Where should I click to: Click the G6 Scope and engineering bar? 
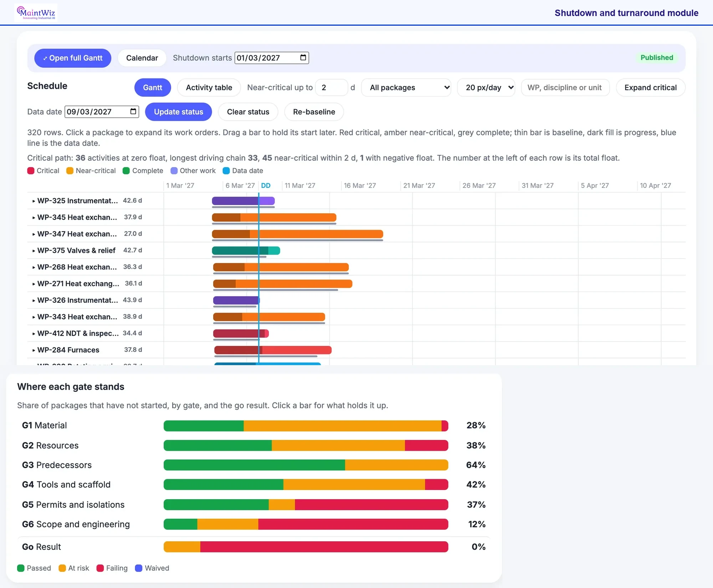point(306,524)
